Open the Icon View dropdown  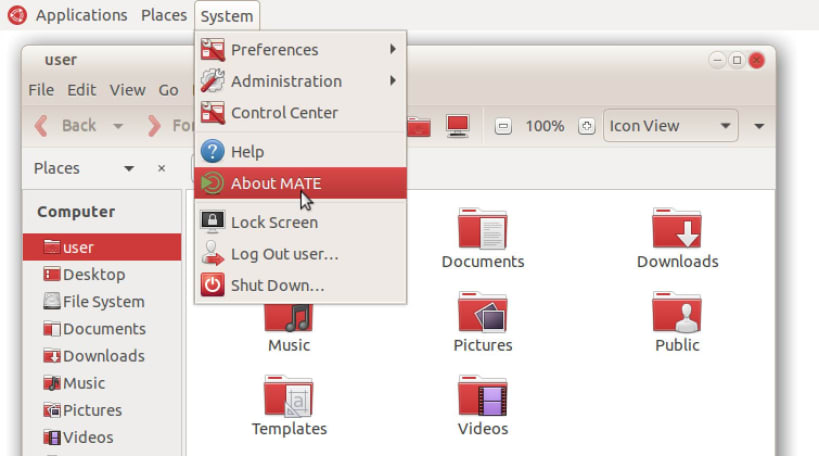tap(670, 126)
